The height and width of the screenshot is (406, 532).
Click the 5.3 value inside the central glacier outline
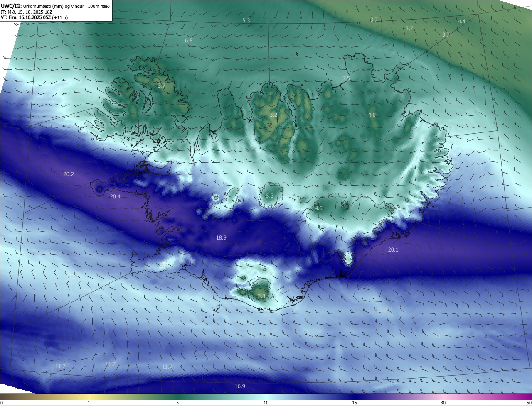tap(270, 196)
